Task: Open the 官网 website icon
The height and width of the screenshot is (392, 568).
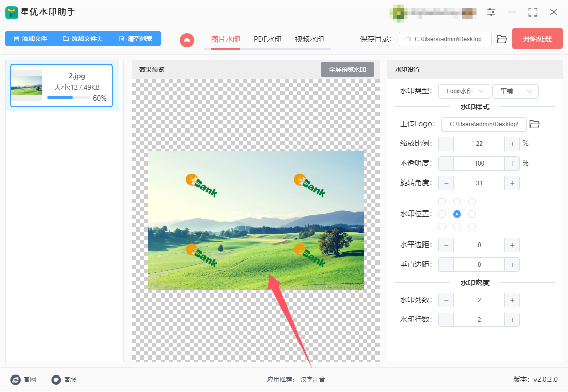Action: click(x=15, y=379)
